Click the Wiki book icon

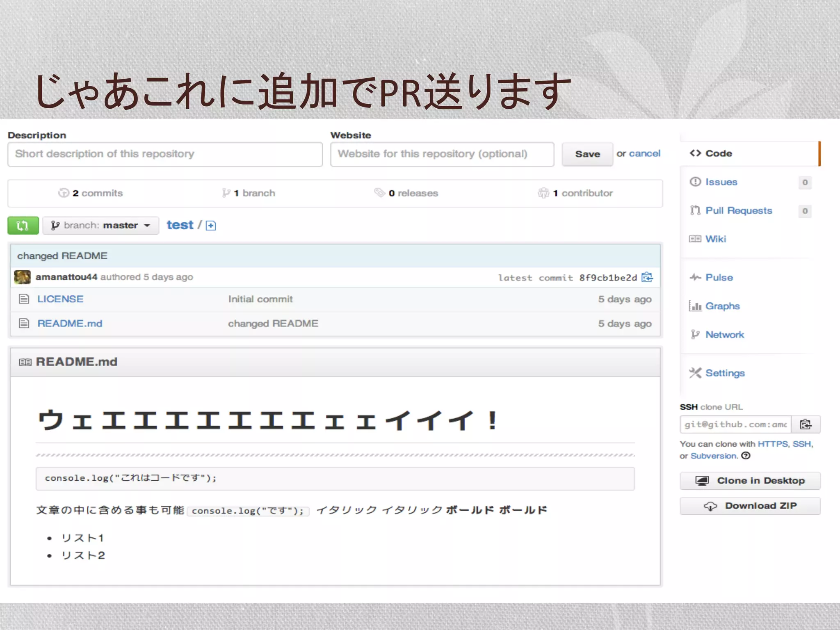point(695,239)
